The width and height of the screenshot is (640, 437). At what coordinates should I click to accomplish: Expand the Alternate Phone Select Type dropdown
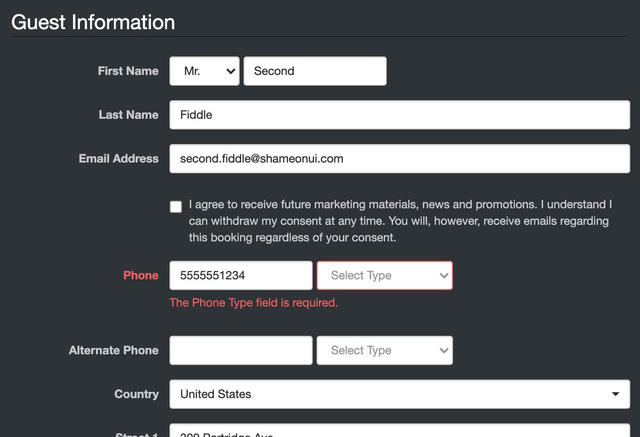(x=384, y=351)
